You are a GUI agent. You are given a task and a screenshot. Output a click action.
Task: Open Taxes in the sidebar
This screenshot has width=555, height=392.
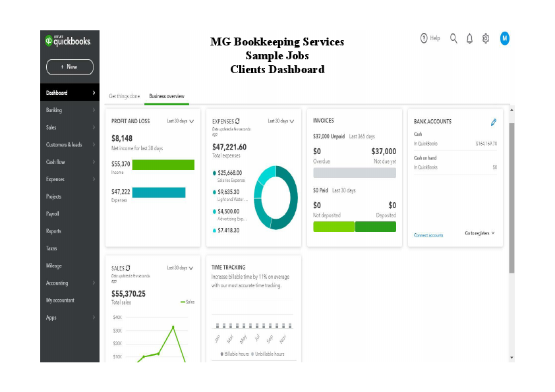pyautogui.click(x=70, y=248)
